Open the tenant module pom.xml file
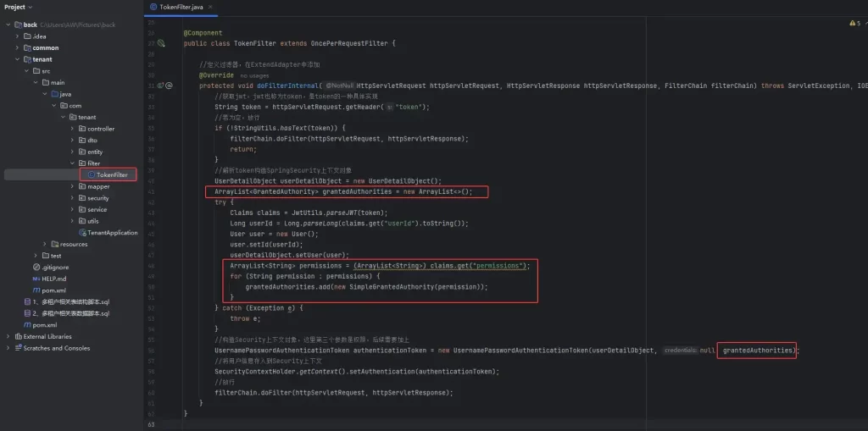The image size is (868, 431). click(53, 290)
